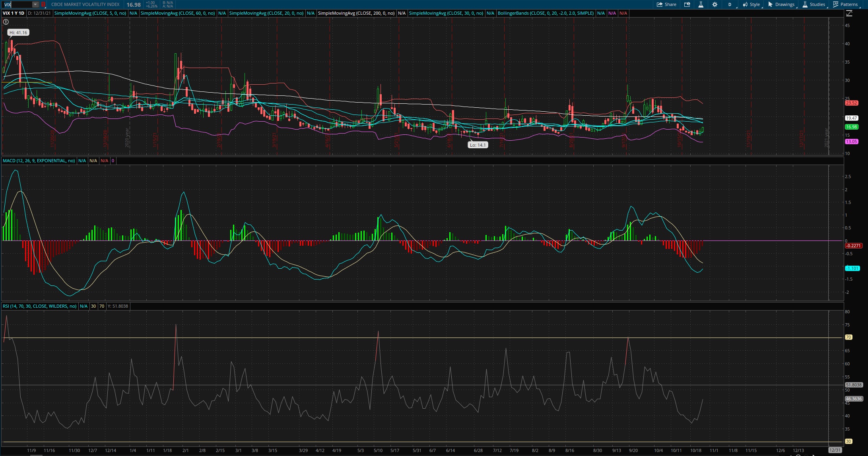Click the curve drawing tool icon
The height and width of the screenshot is (456, 868).
pyautogui.click(x=849, y=13)
